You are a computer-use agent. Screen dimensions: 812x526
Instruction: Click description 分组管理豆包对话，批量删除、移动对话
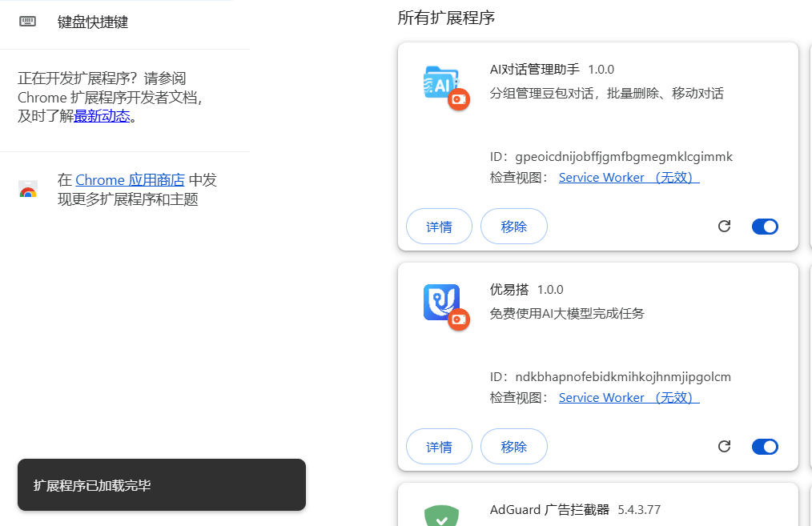(606, 93)
